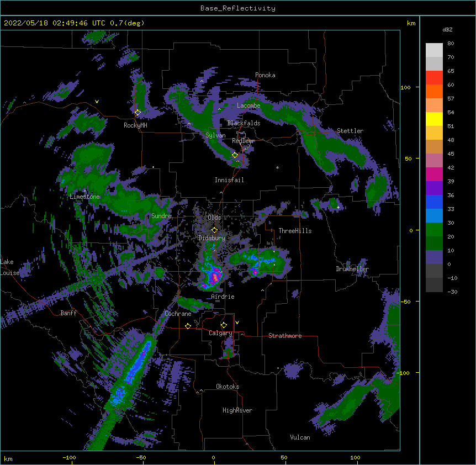The image size is (476, 465).
Task: Select the yellow 51–54 dBZ legend swatch
Action: [x=434, y=119]
